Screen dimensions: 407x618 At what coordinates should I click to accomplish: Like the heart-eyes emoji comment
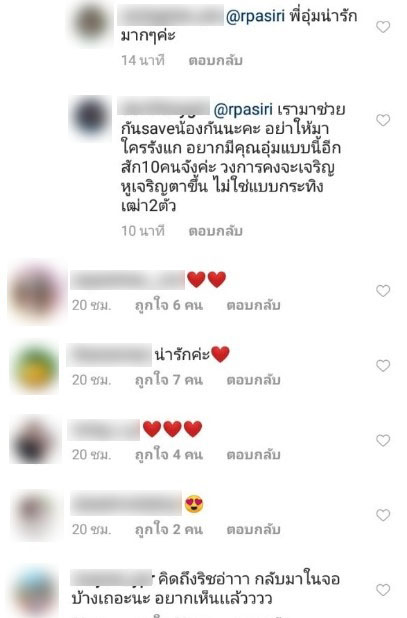click(x=383, y=515)
